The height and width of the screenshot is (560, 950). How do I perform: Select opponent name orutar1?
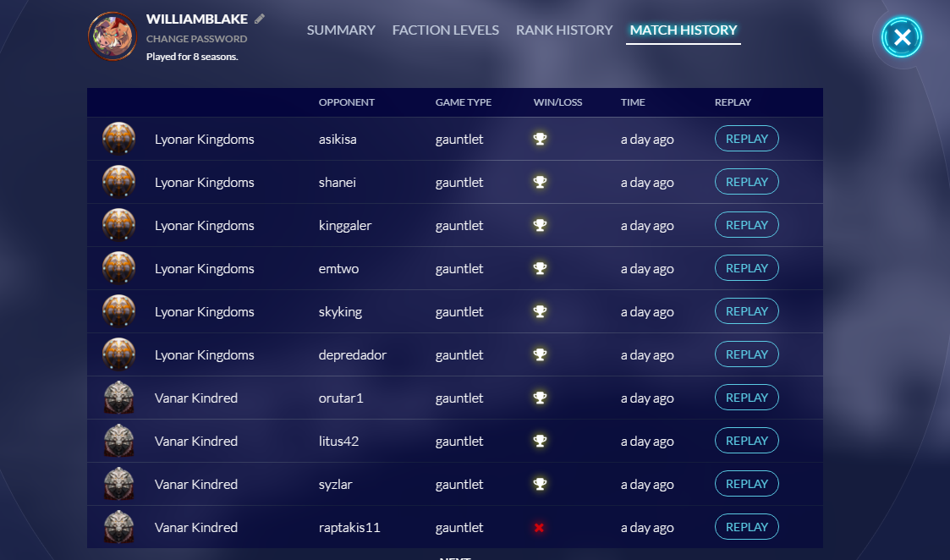(x=341, y=398)
